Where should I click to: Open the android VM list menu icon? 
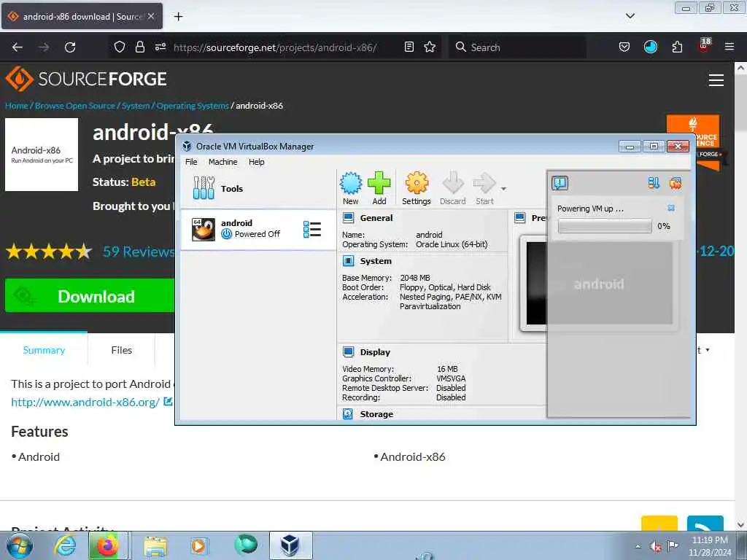coord(312,230)
